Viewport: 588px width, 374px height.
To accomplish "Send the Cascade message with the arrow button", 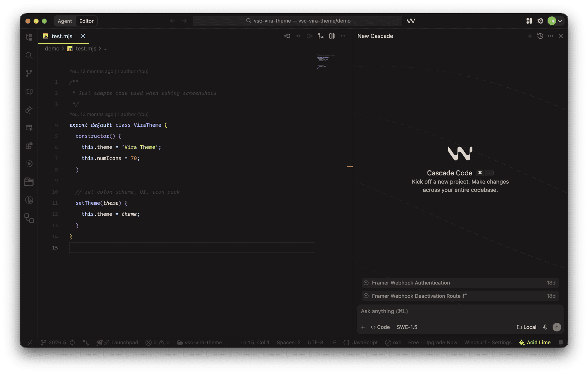I will tap(557, 327).
